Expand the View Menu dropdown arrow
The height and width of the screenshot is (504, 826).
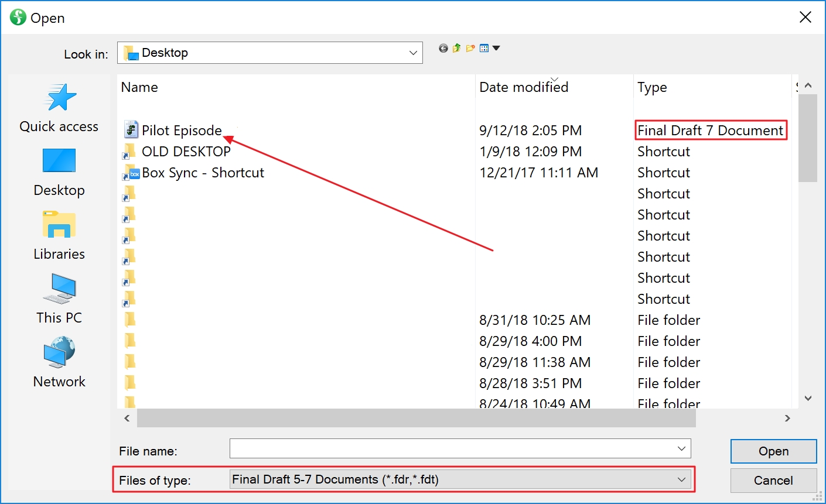coord(495,48)
